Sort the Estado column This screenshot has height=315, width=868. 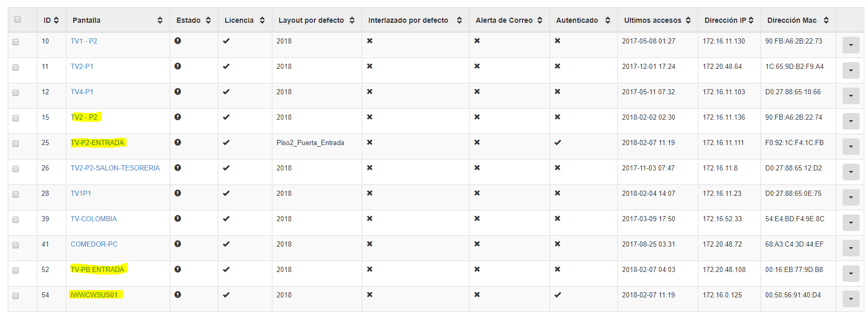208,20
